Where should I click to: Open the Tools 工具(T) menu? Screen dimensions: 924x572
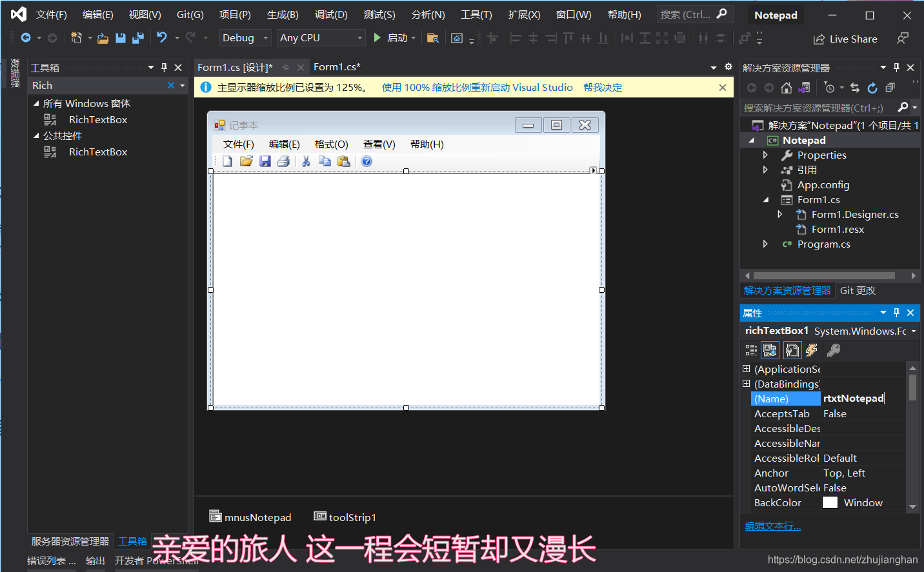coord(476,14)
